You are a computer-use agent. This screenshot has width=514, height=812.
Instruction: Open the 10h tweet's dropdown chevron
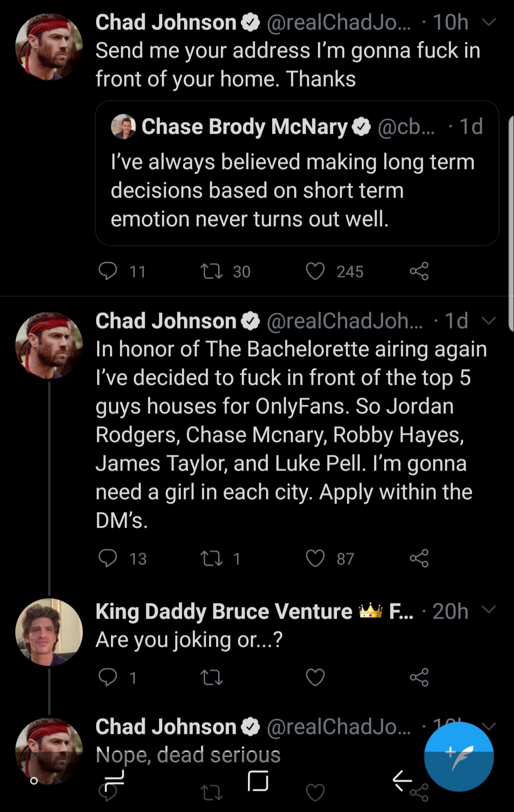489,22
